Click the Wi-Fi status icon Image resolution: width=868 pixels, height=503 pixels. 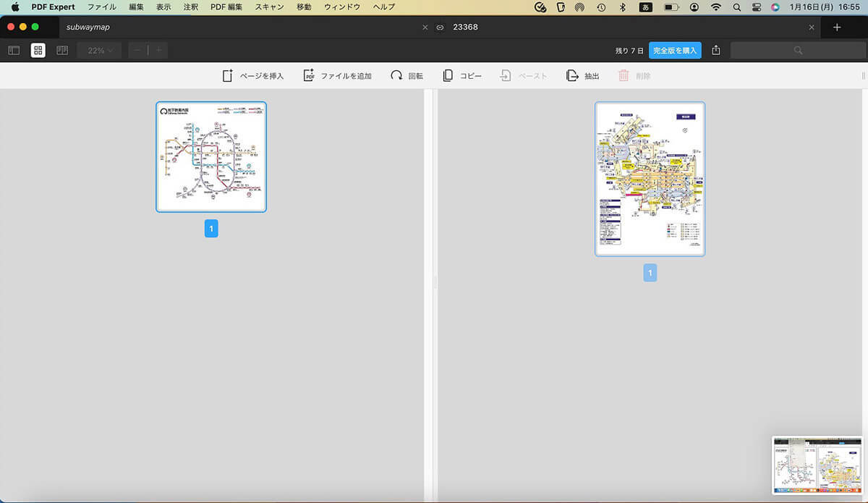click(x=716, y=7)
